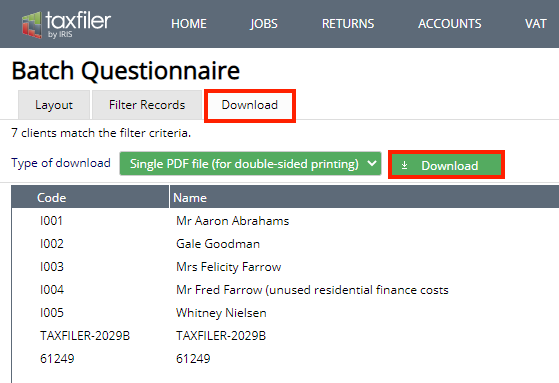Select the Download tab
The width and height of the screenshot is (559, 383).
point(250,105)
